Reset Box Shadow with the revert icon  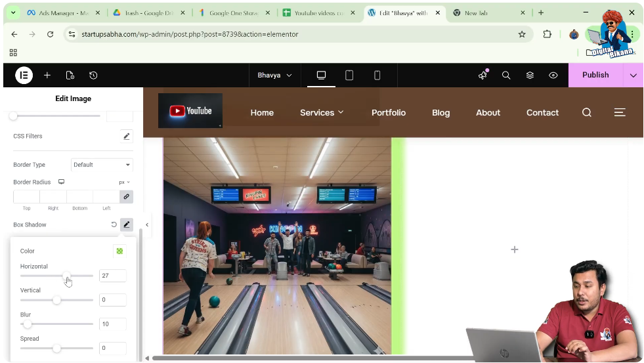coord(114,224)
